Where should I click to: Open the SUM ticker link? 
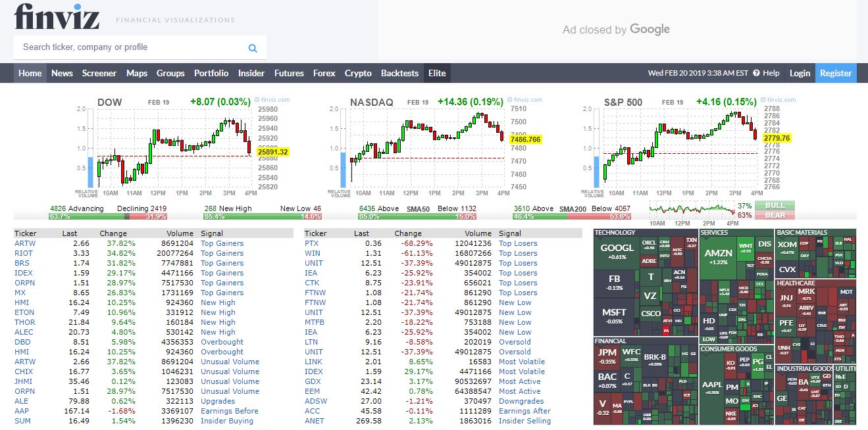[22, 421]
